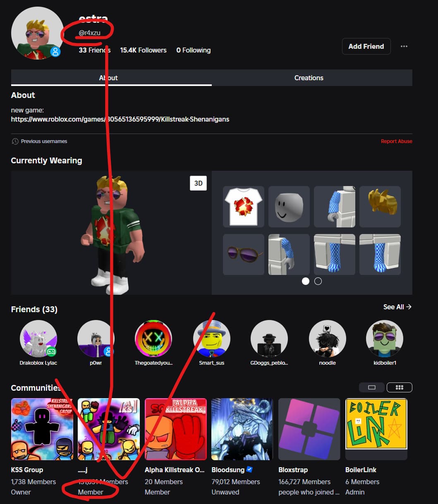Open the white T-shirt with red gem item
The height and width of the screenshot is (504, 438).
243,207
